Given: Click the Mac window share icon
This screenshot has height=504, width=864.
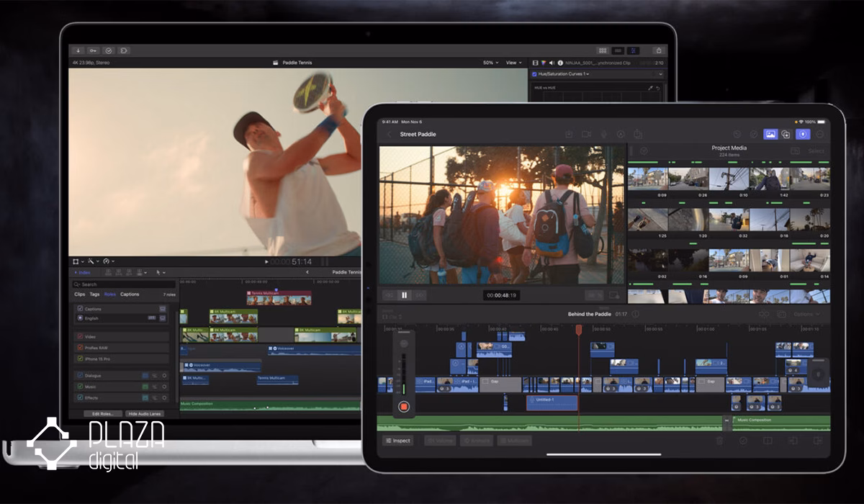Looking at the screenshot, I should tap(658, 50).
